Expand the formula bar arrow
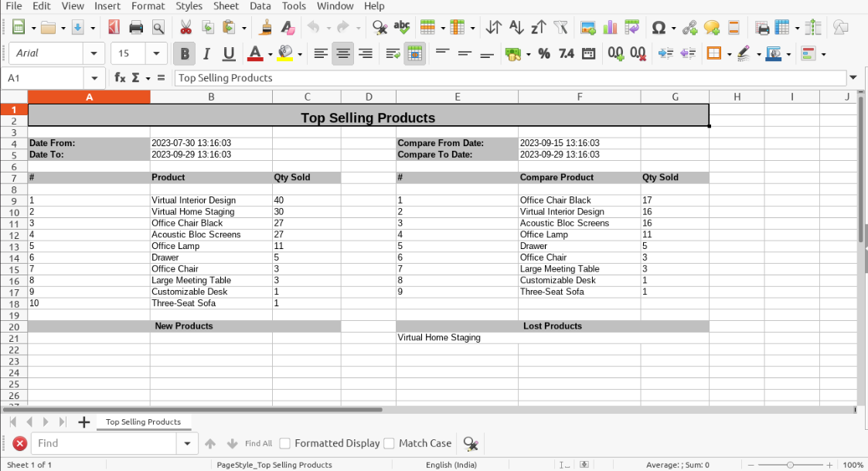The height and width of the screenshot is (471, 868). [853, 77]
